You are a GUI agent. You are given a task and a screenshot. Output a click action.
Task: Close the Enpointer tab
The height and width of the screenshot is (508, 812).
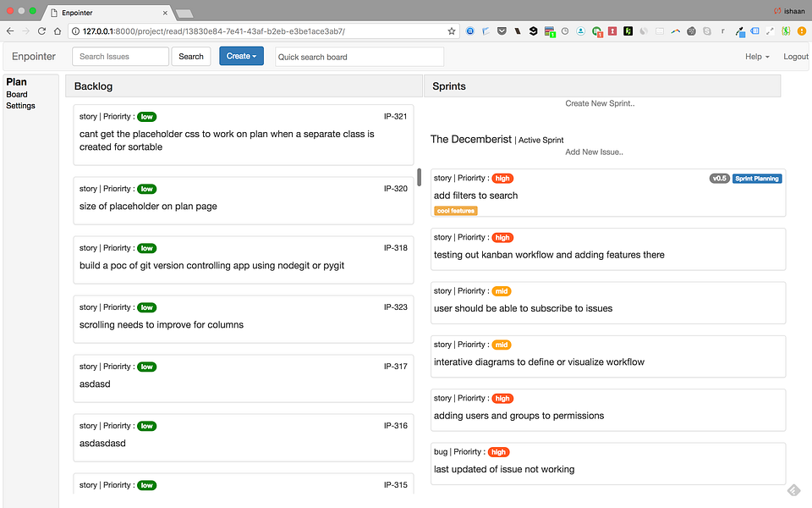[x=165, y=13]
